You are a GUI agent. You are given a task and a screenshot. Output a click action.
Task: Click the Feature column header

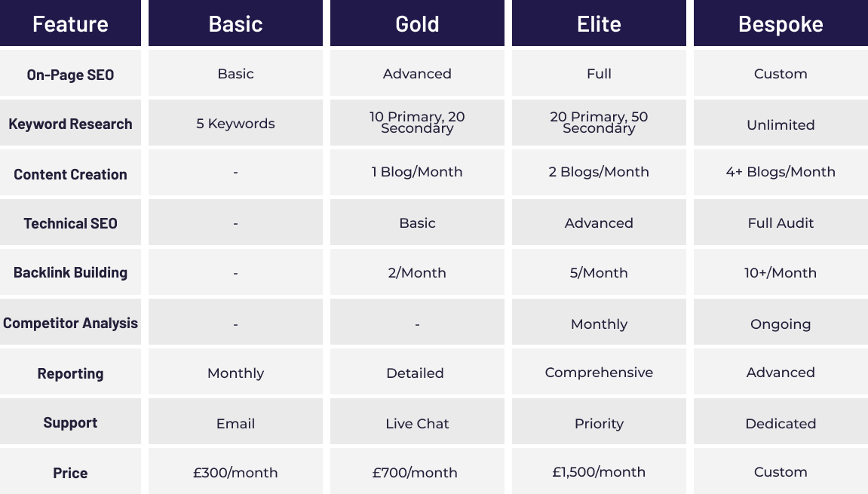pyautogui.click(x=70, y=23)
